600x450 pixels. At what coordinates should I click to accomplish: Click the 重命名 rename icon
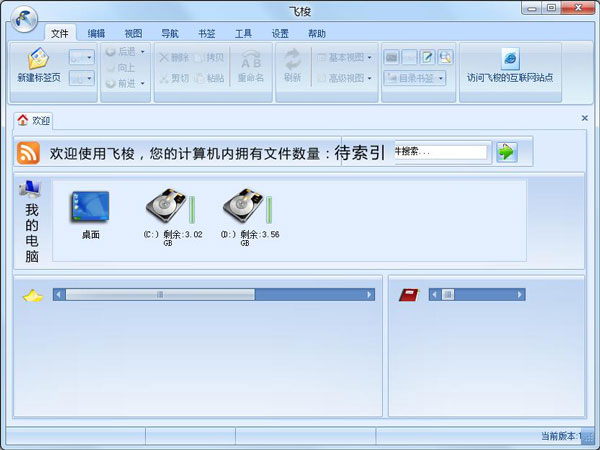pyautogui.click(x=251, y=60)
